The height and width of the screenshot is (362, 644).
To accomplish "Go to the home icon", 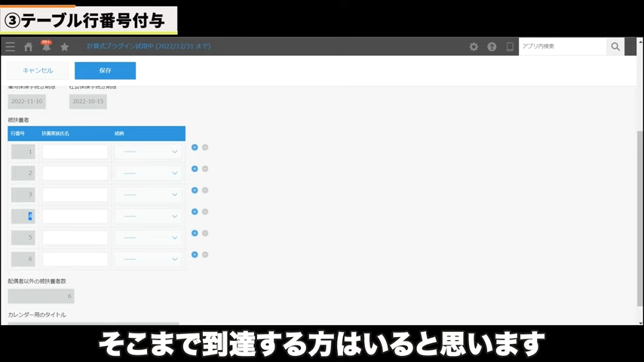I will pyautogui.click(x=29, y=47).
